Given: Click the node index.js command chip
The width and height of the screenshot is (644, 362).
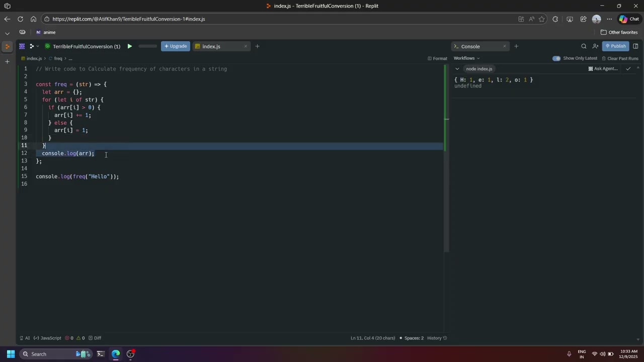Looking at the screenshot, I should point(479,69).
